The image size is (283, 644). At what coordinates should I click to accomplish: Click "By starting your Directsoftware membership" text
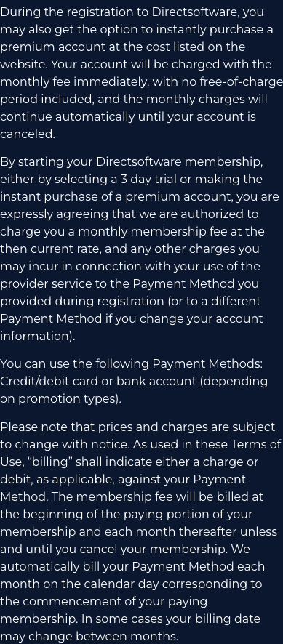click(131, 162)
